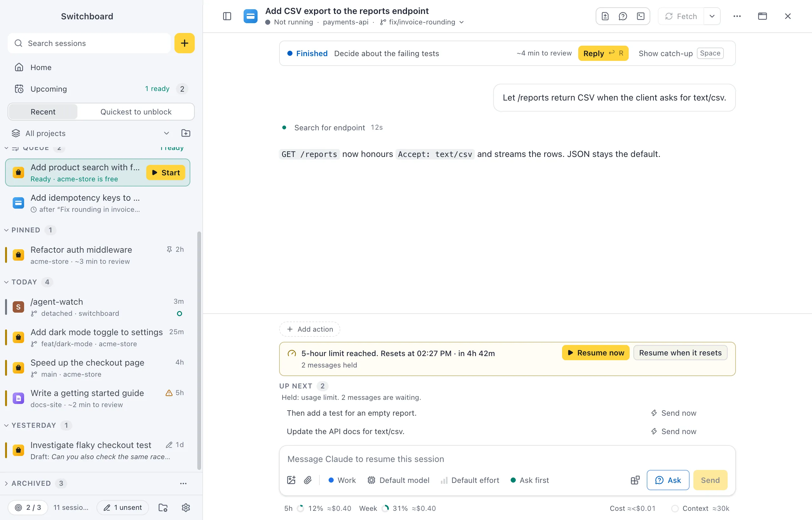Click the window layout icon in header
Image resolution: width=812 pixels, height=520 pixels.
(x=762, y=16)
